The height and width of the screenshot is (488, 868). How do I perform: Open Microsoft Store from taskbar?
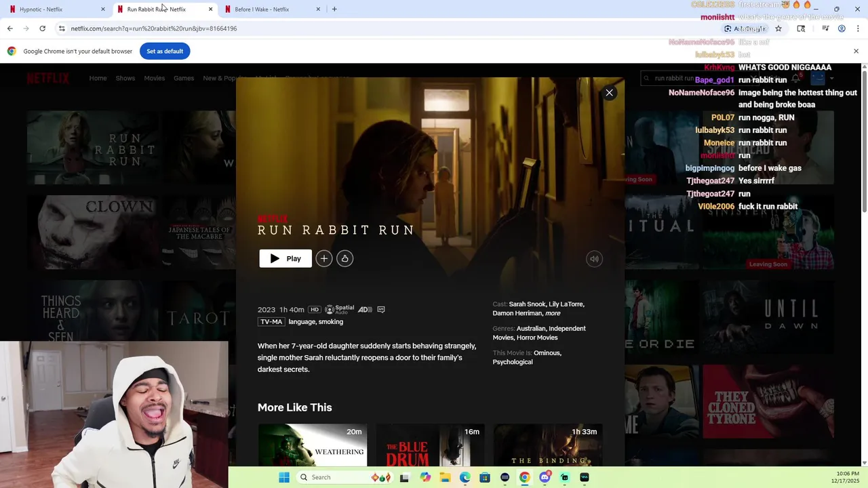pos(485,477)
